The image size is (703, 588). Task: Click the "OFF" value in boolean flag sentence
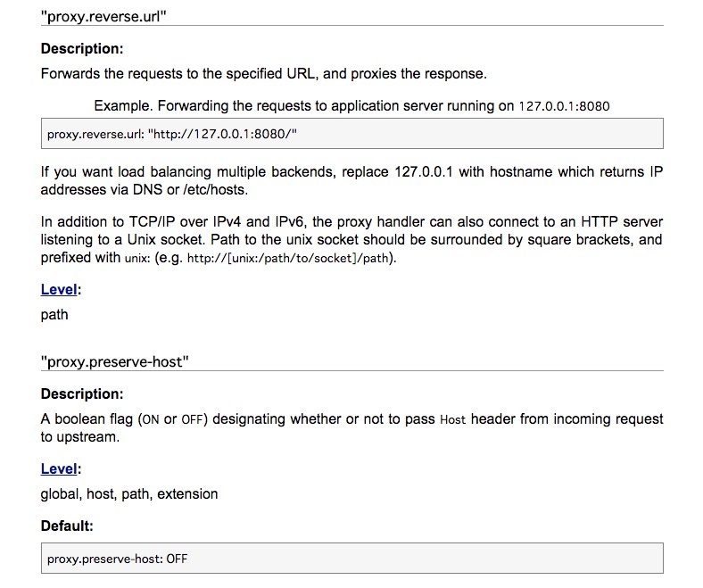click(x=192, y=419)
